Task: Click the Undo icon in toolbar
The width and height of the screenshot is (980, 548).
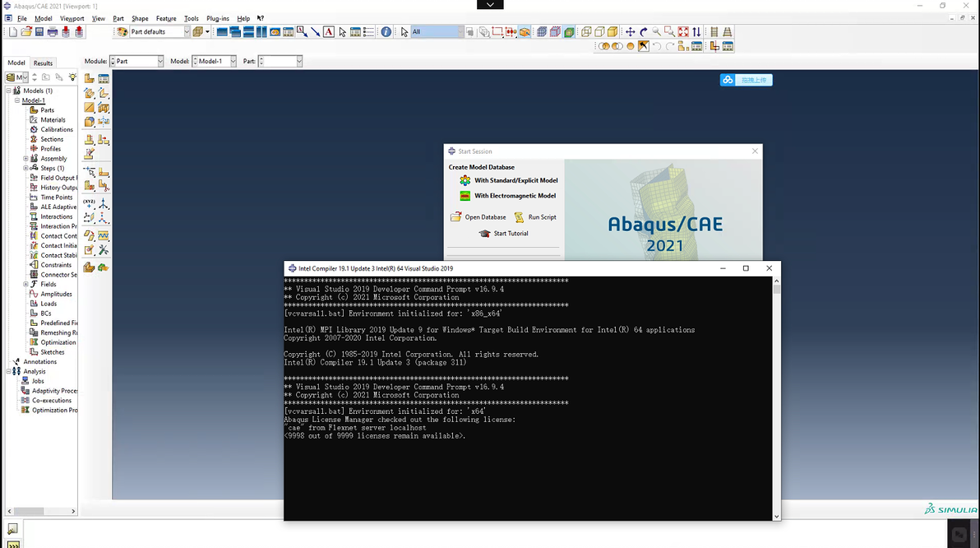Action: 657,46
